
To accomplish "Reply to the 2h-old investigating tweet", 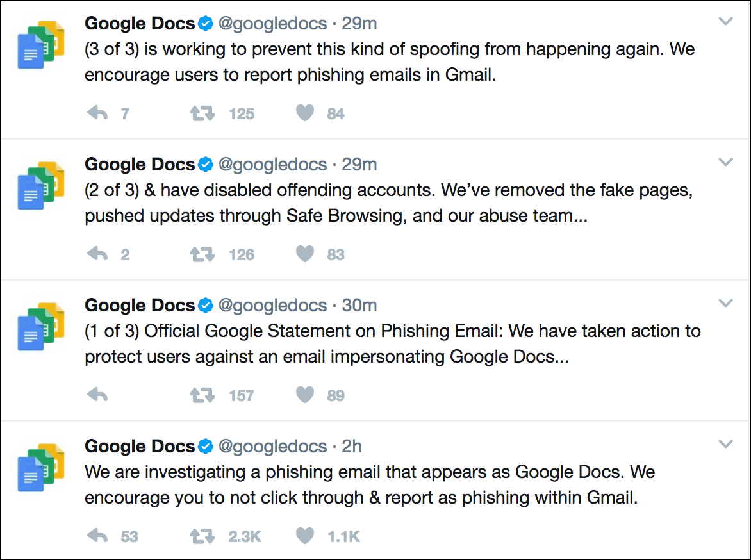I will pyautogui.click(x=97, y=536).
